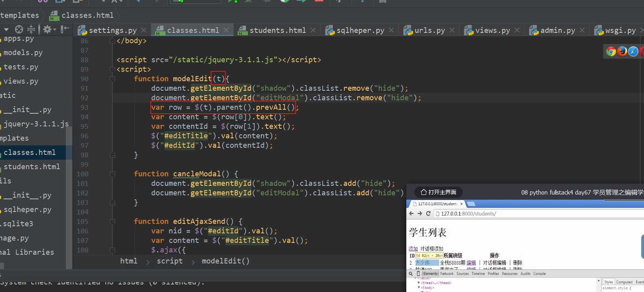The width and height of the screenshot is (644, 292).
Task: Switch to the urls.py tab
Action: pyautogui.click(x=430, y=30)
